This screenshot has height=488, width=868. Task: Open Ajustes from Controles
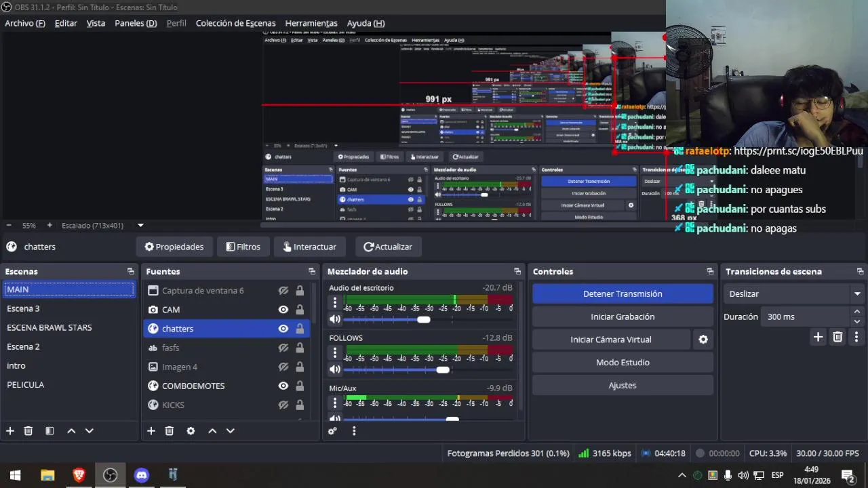tap(623, 386)
